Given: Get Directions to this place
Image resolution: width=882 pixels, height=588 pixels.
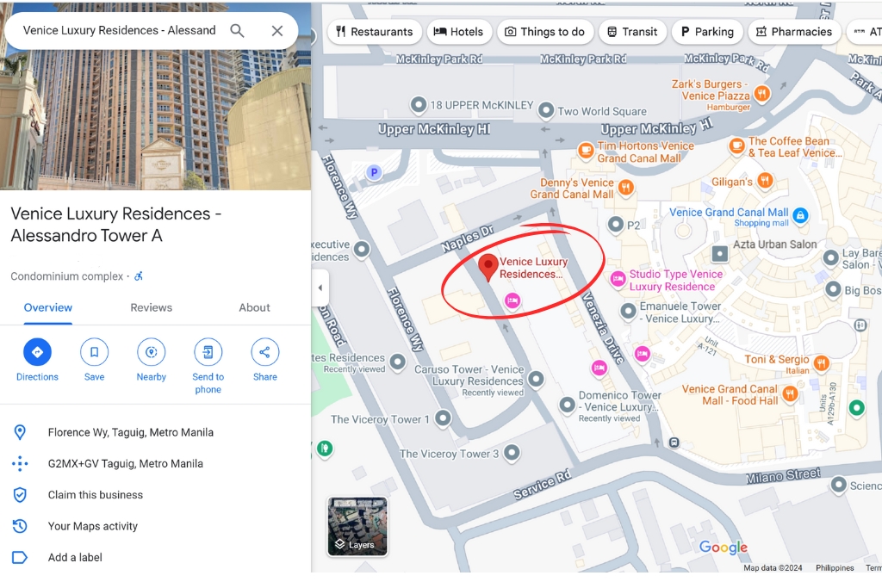Looking at the screenshot, I should tap(37, 360).
